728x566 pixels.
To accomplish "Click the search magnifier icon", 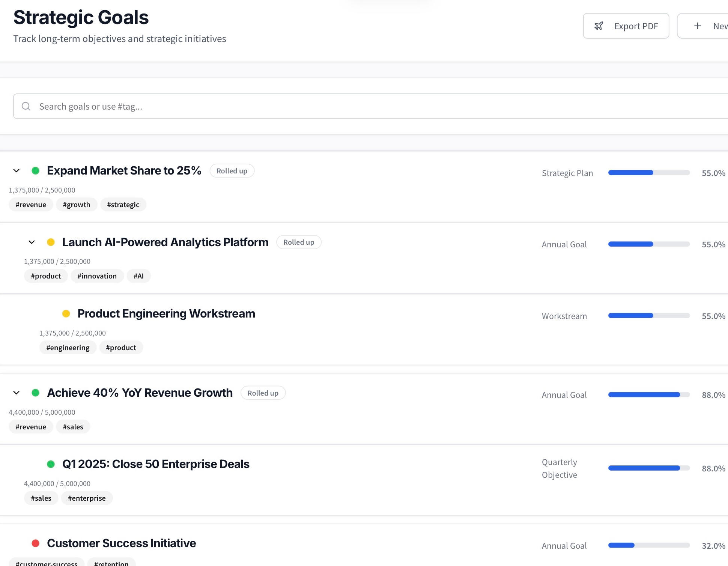I will tap(26, 107).
